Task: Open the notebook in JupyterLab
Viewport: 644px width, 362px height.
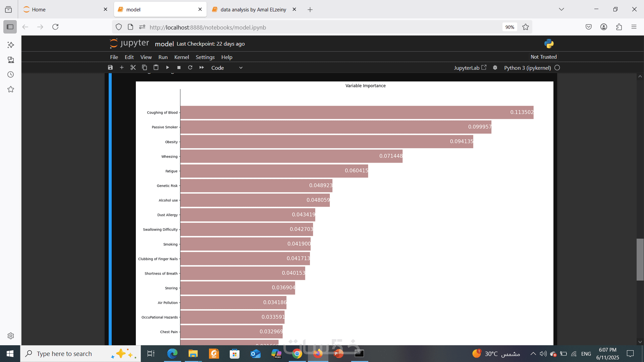Action: tap(470, 68)
